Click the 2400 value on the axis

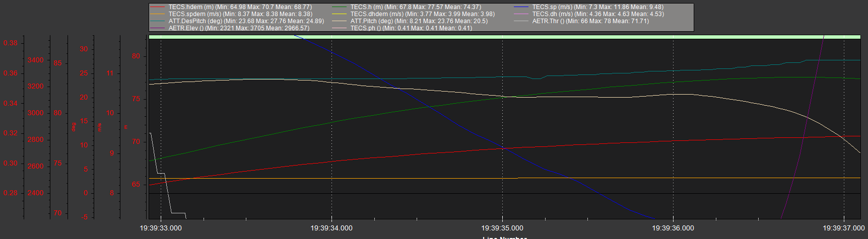pyautogui.click(x=36, y=193)
